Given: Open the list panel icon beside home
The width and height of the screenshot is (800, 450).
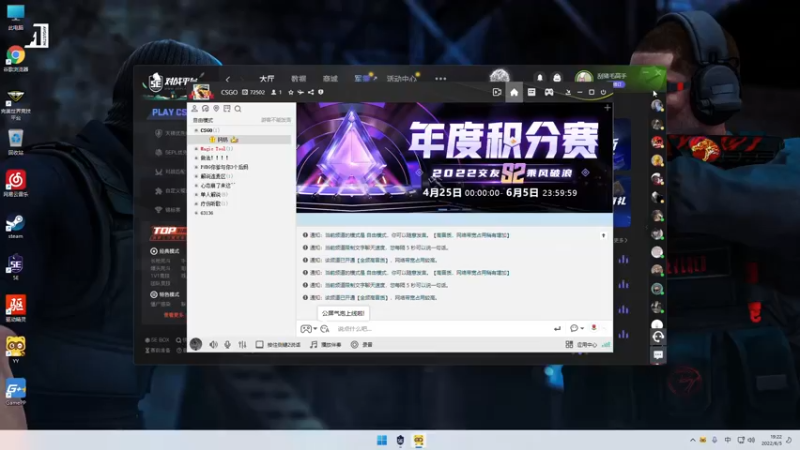Looking at the screenshot, I should pos(531,92).
